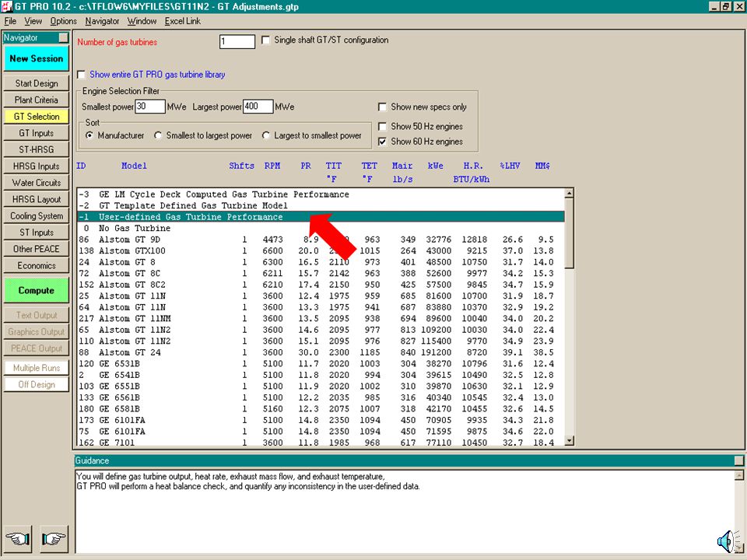Uncheck Show 60 Hz engines

coord(382,142)
